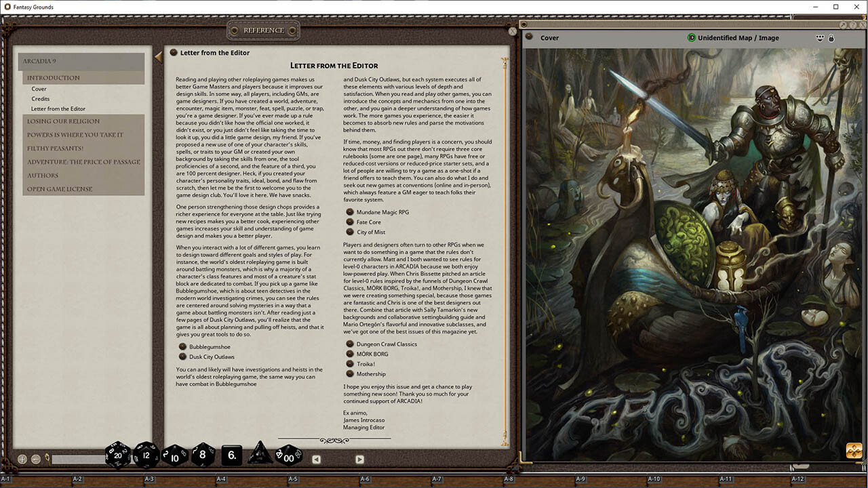Go to the next reference page
The image size is (868, 488).
(x=359, y=460)
